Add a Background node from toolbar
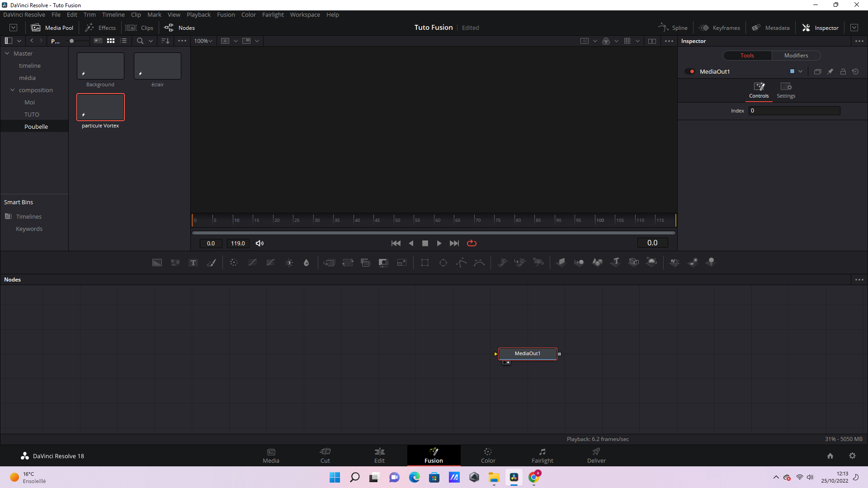This screenshot has height=488, width=868. (x=157, y=263)
